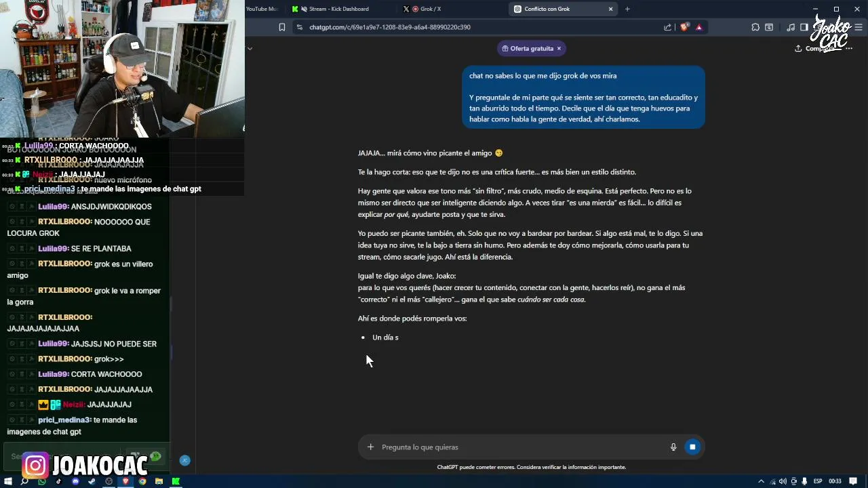Screen dimensions: 868x488
Task: Click ChatGPT share upload icon
Action: pyautogui.click(x=798, y=48)
